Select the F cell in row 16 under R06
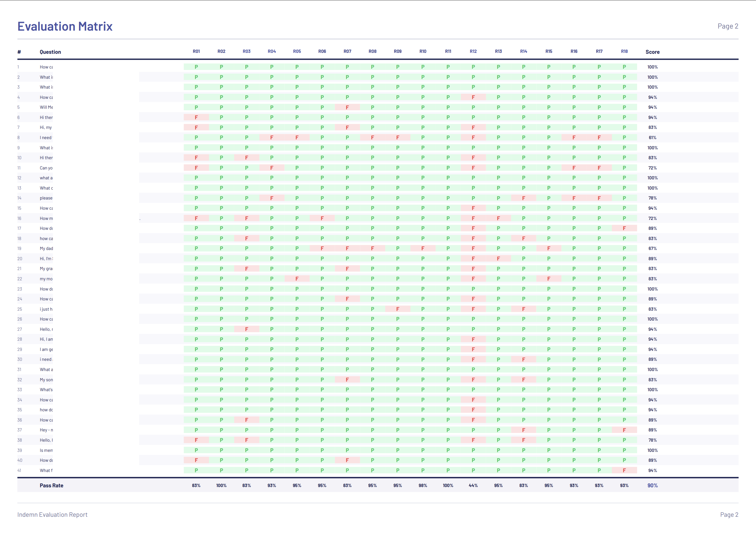The image size is (756, 536). click(x=322, y=218)
